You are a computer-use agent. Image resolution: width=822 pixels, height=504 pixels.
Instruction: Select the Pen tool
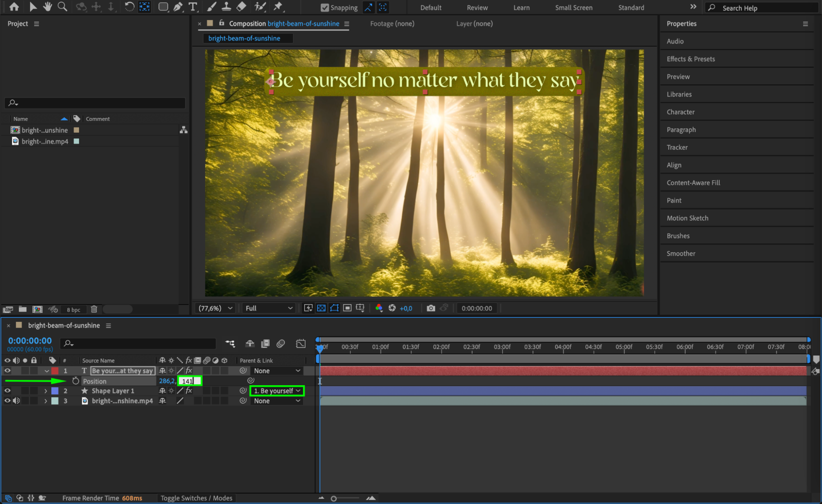tap(178, 7)
